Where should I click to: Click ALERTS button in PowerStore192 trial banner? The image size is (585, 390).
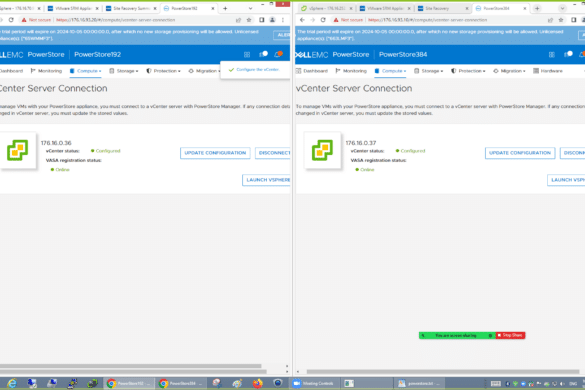point(282,35)
